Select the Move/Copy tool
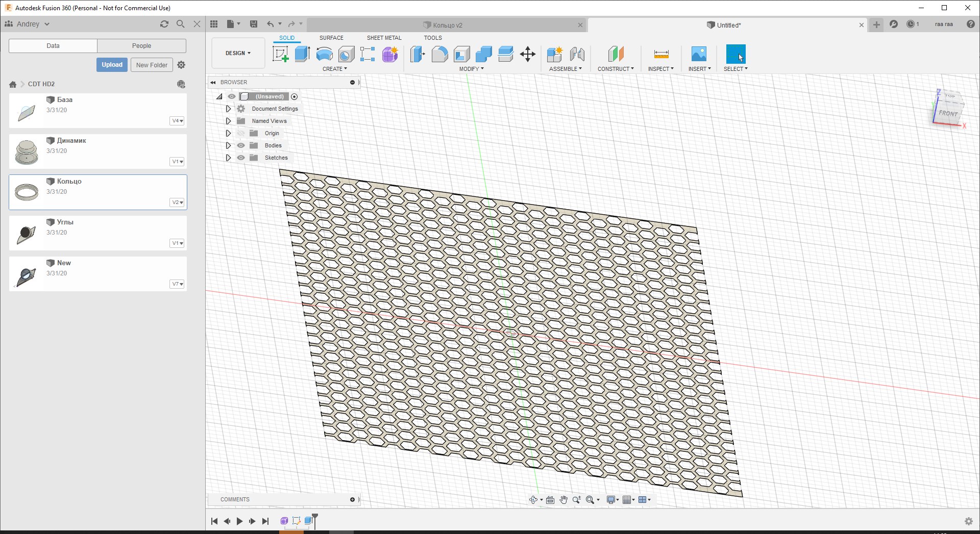The image size is (980, 534). [x=528, y=54]
